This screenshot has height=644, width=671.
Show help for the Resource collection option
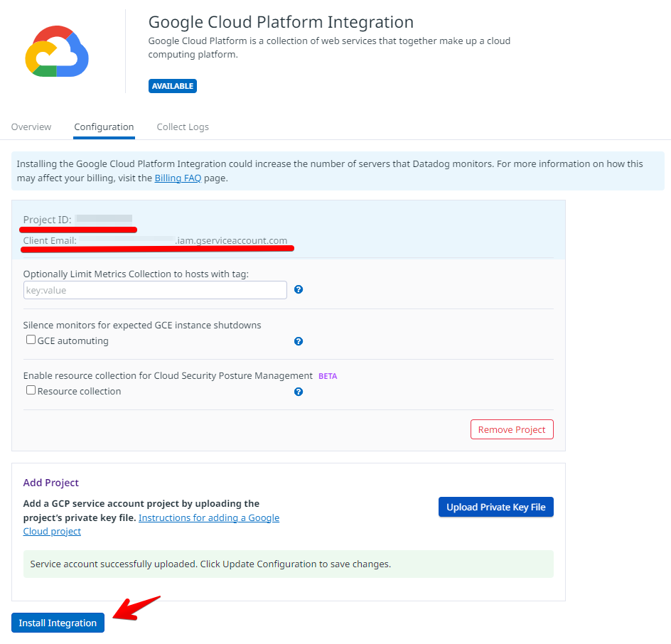(299, 392)
